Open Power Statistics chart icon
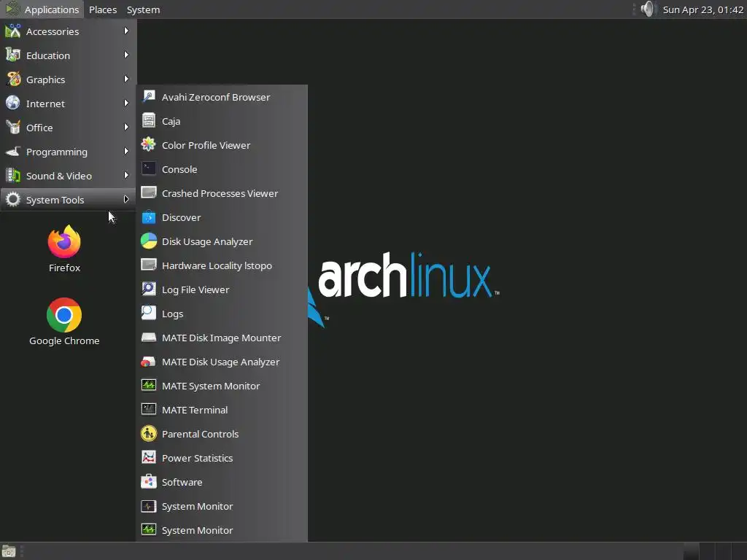747x560 pixels. (x=149, y=458)
